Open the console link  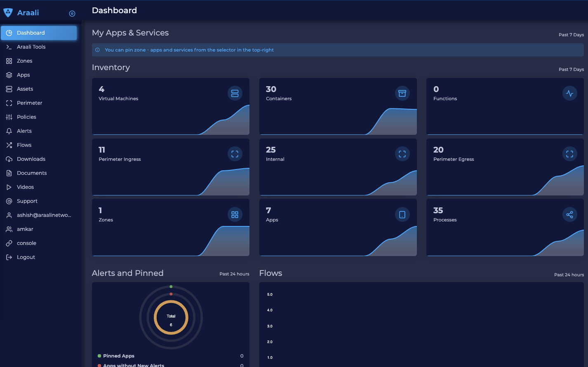(x=39, y=243)
